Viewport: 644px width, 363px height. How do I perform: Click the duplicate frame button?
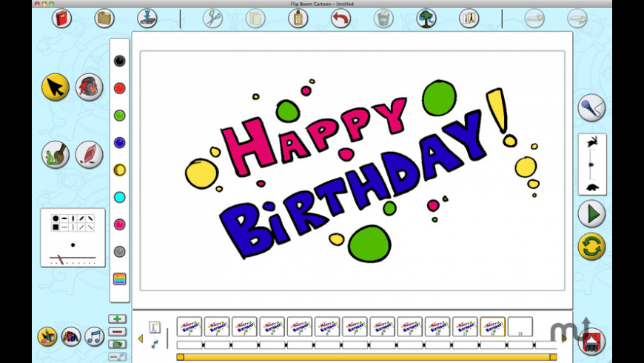pos(118,344)
